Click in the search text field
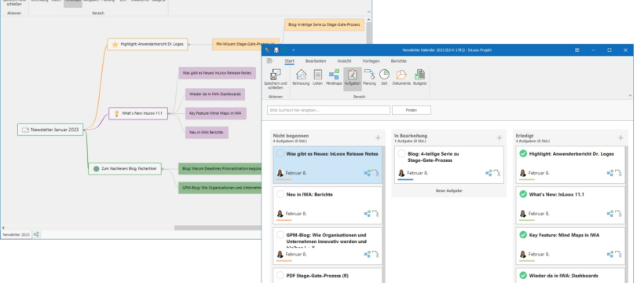Image resolution: width=644 pixels, height=283 pixels. (x=328, y=110)
